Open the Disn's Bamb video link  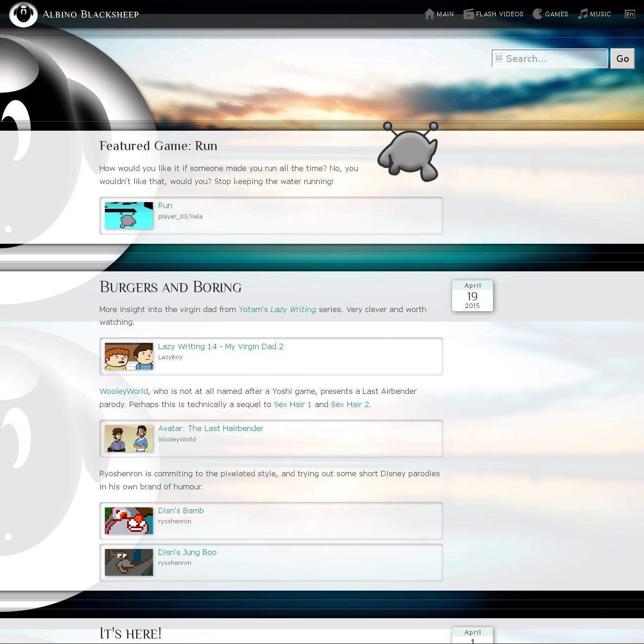[181, 511]
